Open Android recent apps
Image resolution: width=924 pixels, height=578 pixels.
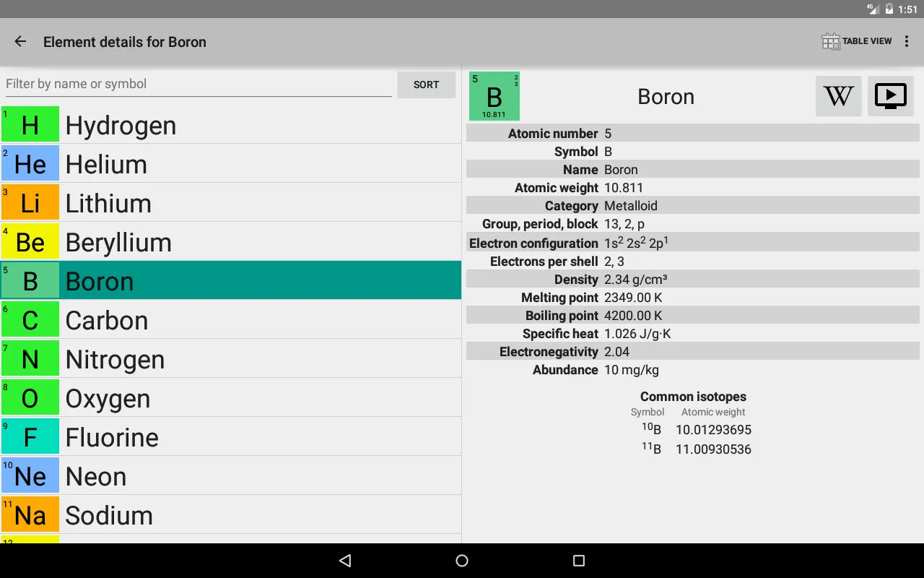578,561
